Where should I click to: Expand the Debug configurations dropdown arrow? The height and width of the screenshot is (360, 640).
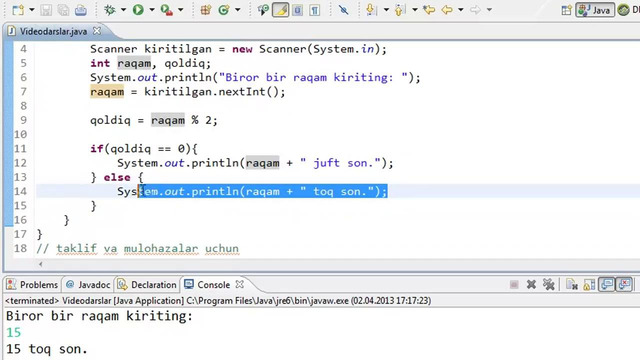pyautogui.click(x=123, y=10)
